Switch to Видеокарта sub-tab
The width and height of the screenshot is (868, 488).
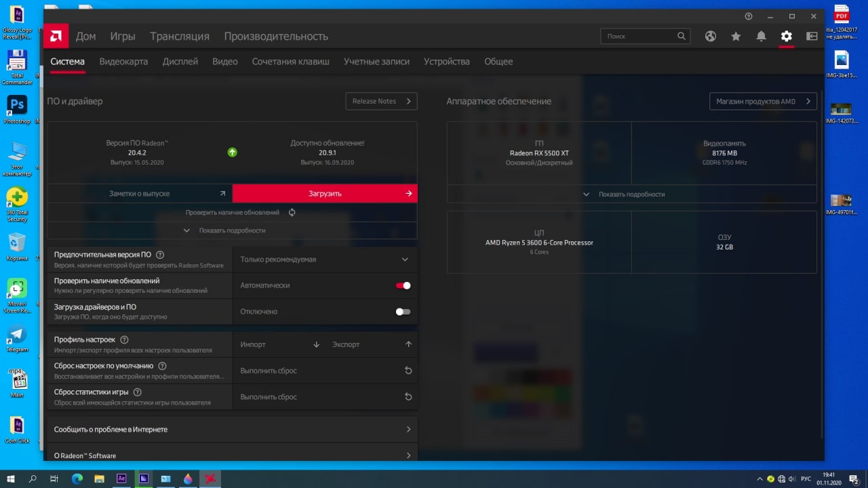pyautogui.click(x=123, y=62)
